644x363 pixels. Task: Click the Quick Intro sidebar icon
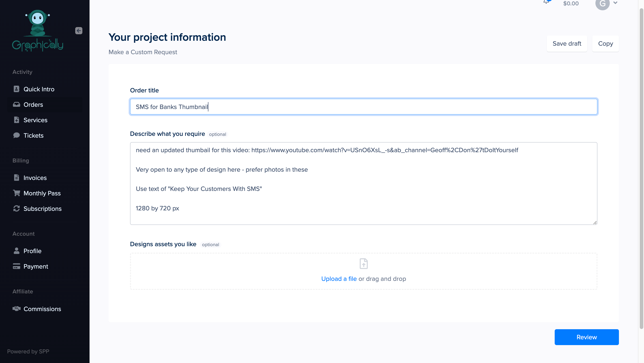[x=16, y=89]
